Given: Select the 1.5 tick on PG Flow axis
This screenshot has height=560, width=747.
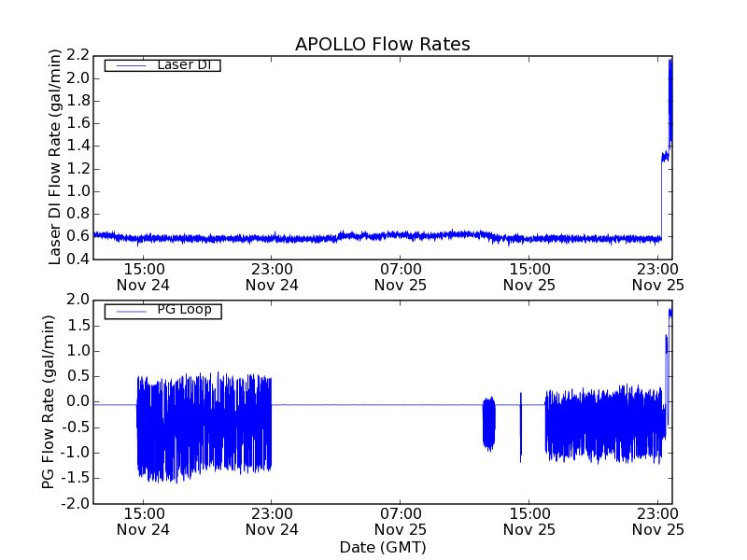Looking at the screenshot, I should point(78,326).
